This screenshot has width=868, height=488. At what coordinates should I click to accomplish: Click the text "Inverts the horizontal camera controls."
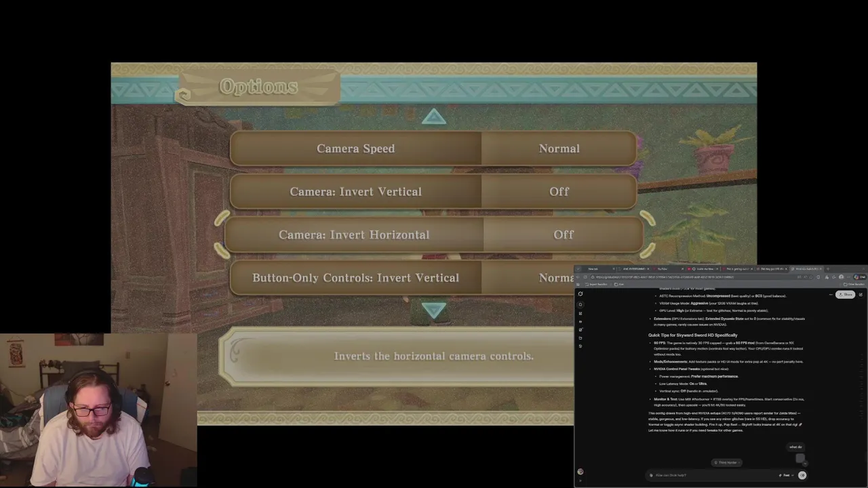434,356
